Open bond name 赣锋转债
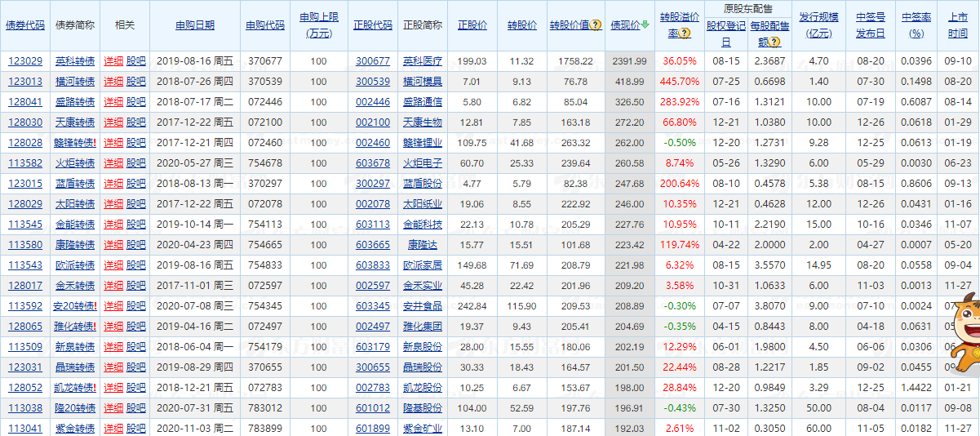Viewport: 980px width, 436px height. coord(74,143)
